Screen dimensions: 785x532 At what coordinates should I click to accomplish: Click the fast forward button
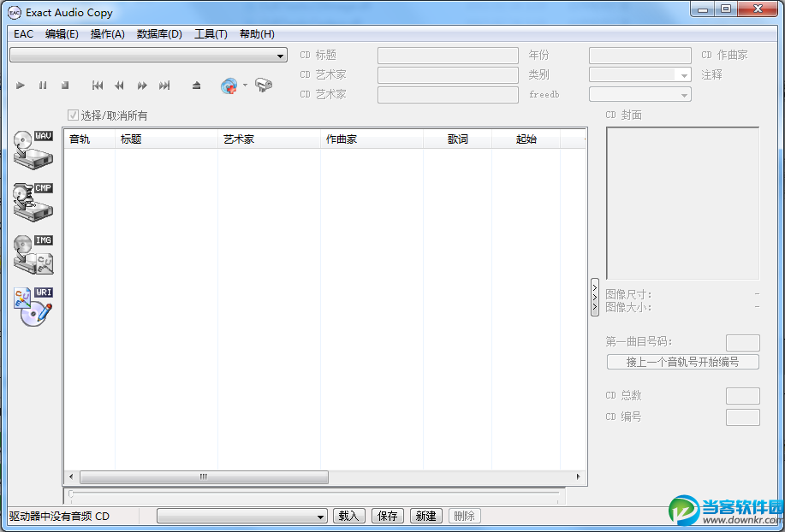142,86
